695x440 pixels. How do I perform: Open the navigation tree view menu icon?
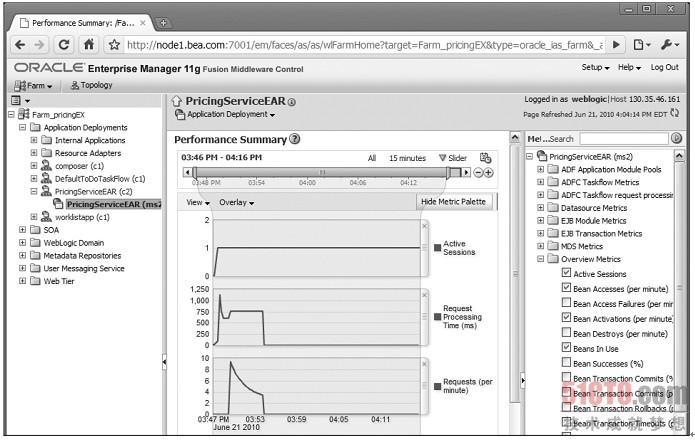[x=20, y=101]
